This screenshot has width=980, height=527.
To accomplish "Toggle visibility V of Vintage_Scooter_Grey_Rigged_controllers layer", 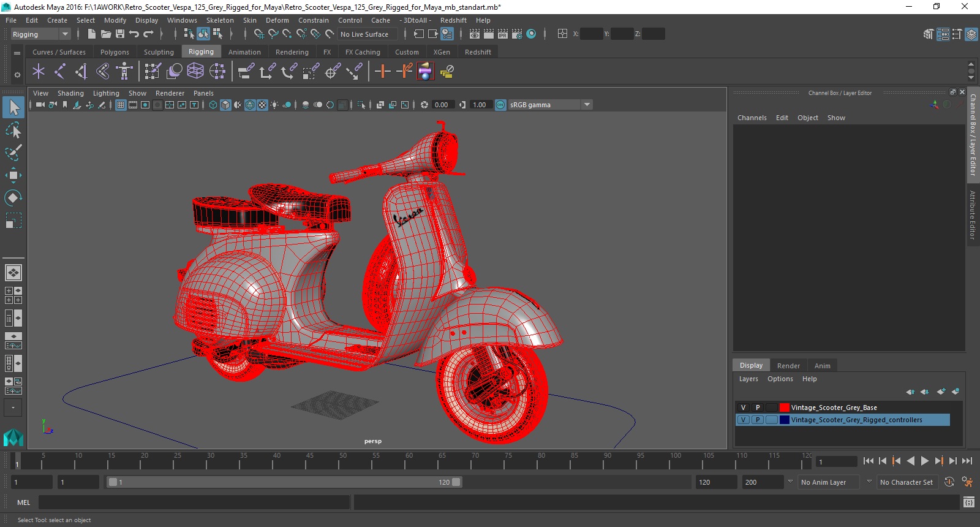I will (x=743, y=420).
